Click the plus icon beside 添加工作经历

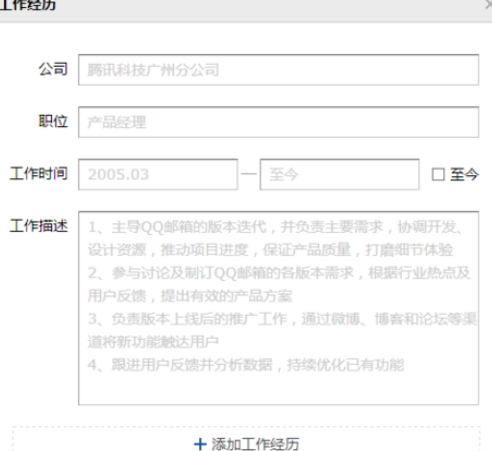click(x=200, y=444)
